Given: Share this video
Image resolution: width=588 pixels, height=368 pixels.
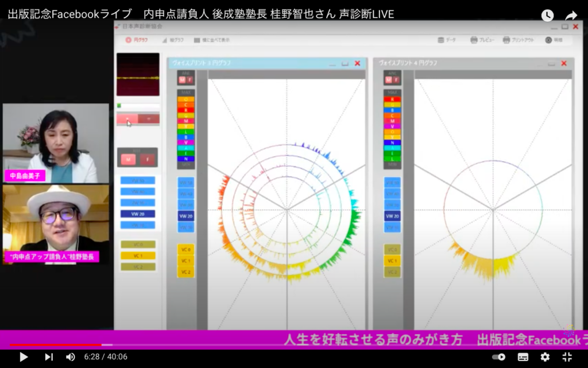Looking at the screenshot, I should (571, 16).
